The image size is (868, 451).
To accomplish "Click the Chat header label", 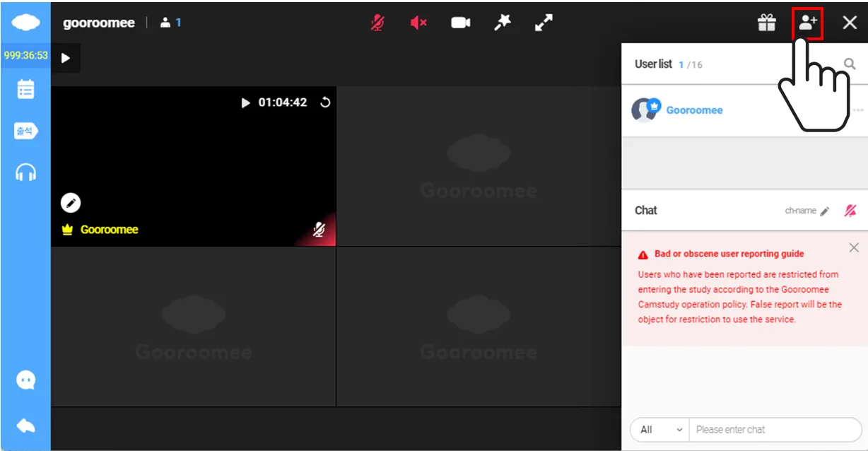I will [x=645, y=211].
